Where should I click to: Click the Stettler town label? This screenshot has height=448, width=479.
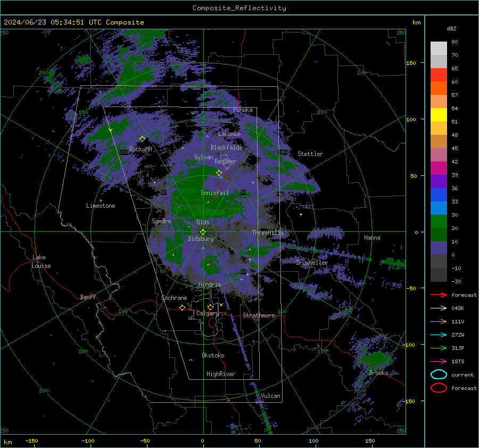[310, 154]
